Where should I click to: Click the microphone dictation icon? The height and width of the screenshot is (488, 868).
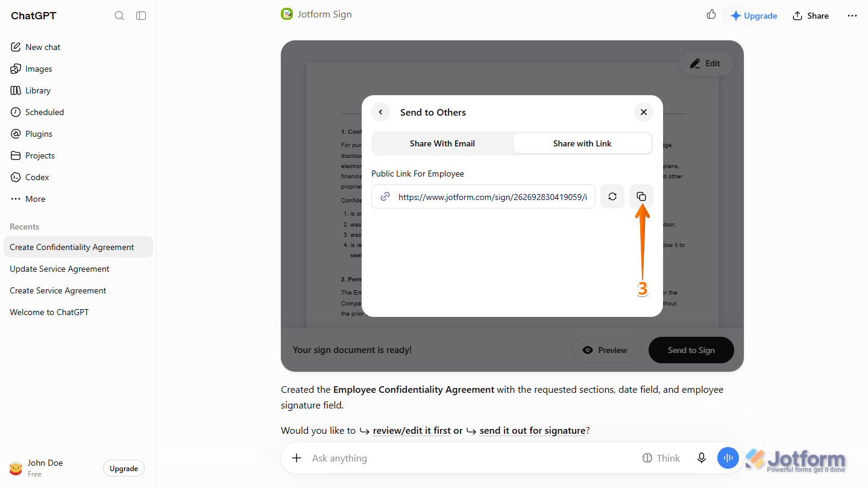(x=702, y=458)
